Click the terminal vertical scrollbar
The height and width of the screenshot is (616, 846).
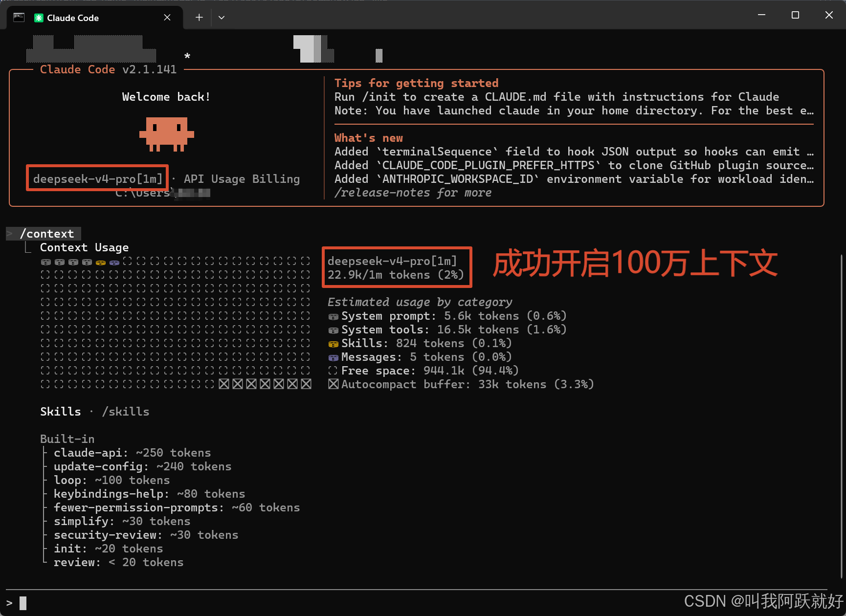841,416
